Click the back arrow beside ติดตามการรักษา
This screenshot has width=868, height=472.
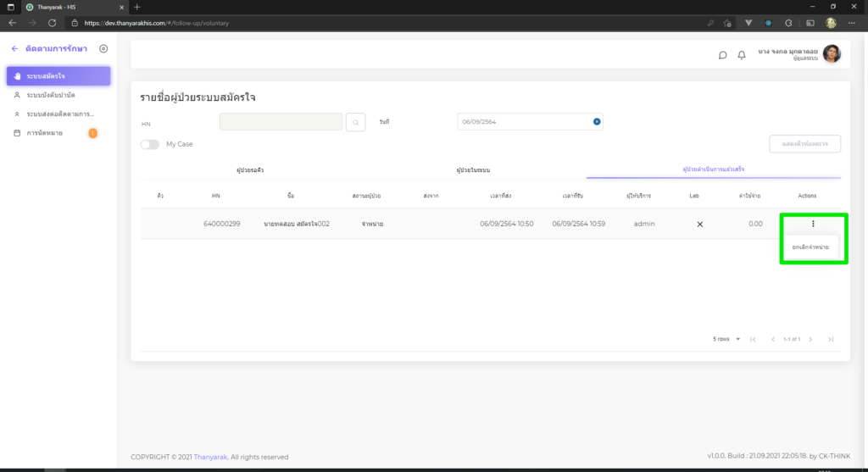[x=14, y=49]
